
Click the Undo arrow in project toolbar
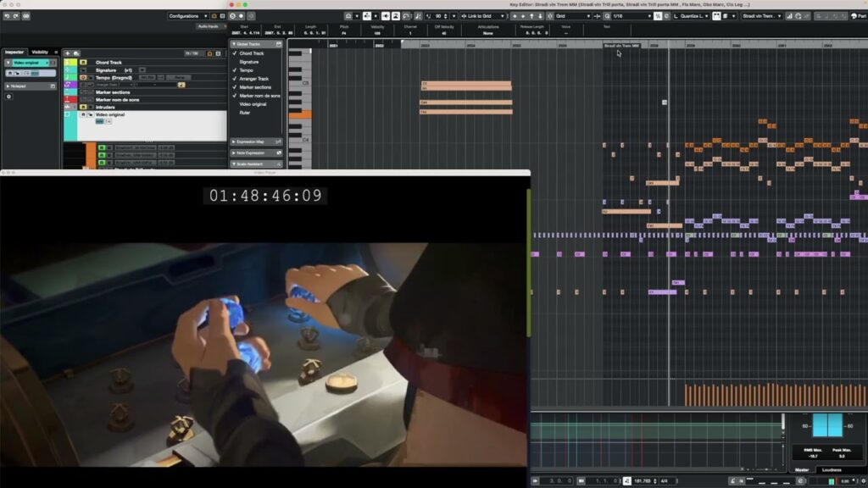[7, 16]
